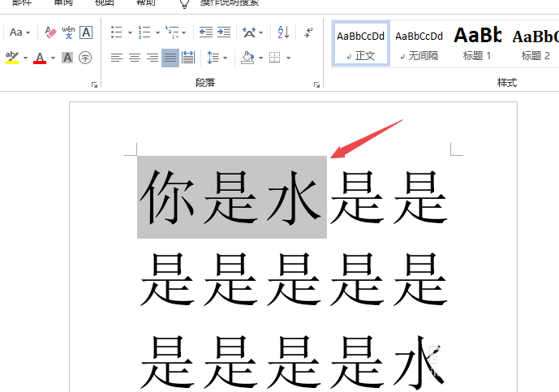Expand line spacing dropdown arrow

click(x=225, y=58)
